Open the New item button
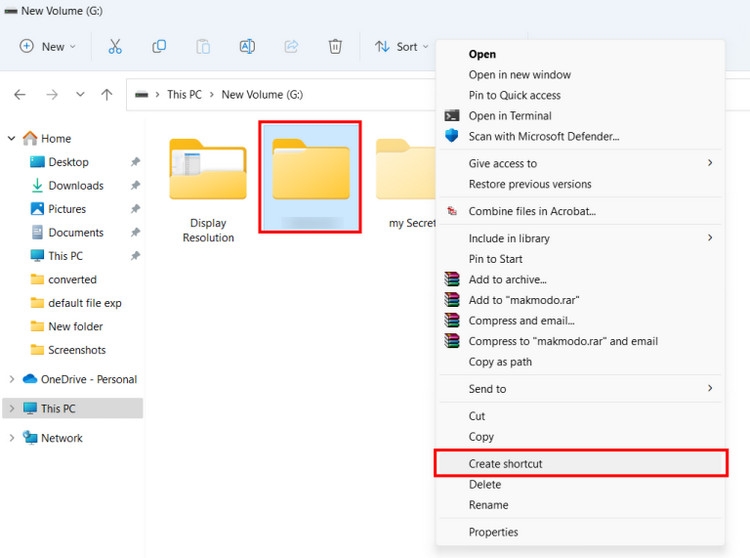Image resolution: width=750 pixels, height=558 pixels. 47,46
